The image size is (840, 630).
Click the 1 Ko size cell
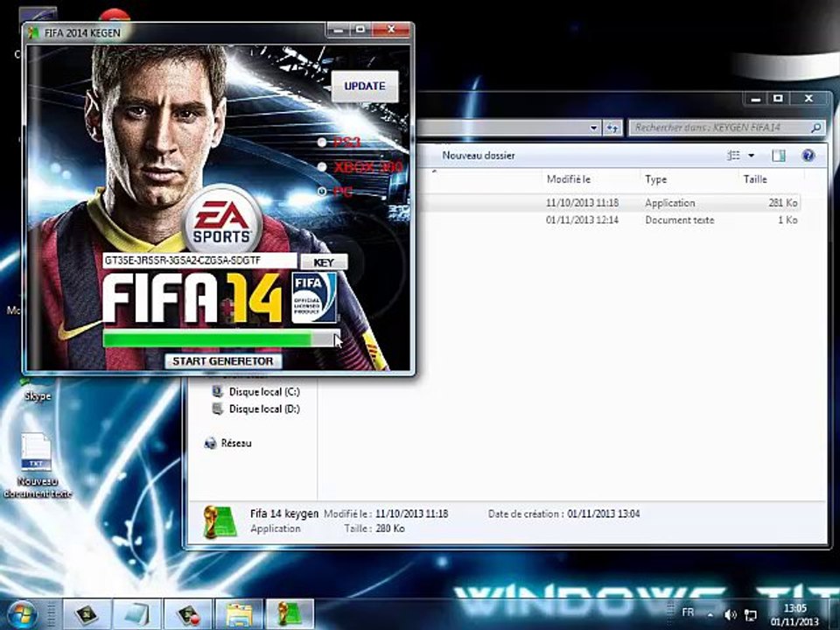coord(787,220)
